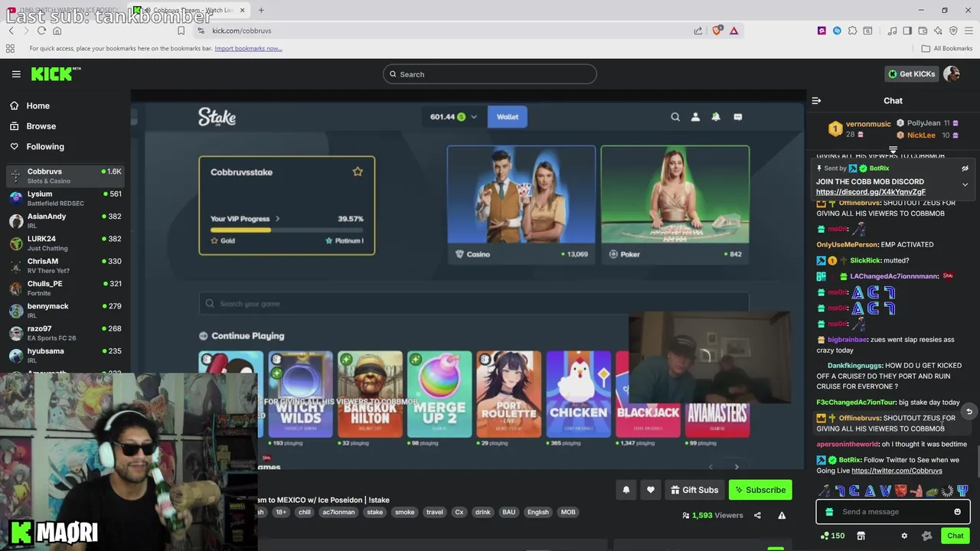980x551 pixels.
Task: Click the favorite star on Cobbruvsstake card
Action: (x=358, y=172)
